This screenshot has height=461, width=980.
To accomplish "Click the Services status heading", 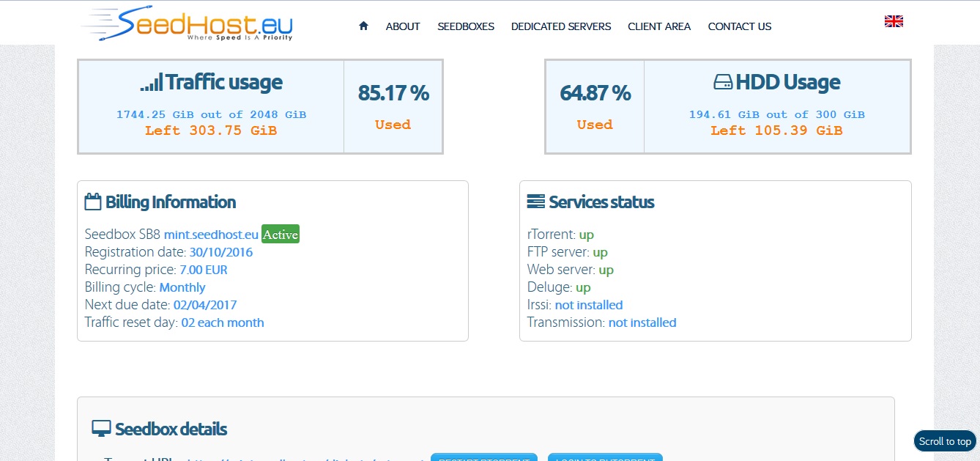I will [x=601, y=202].
